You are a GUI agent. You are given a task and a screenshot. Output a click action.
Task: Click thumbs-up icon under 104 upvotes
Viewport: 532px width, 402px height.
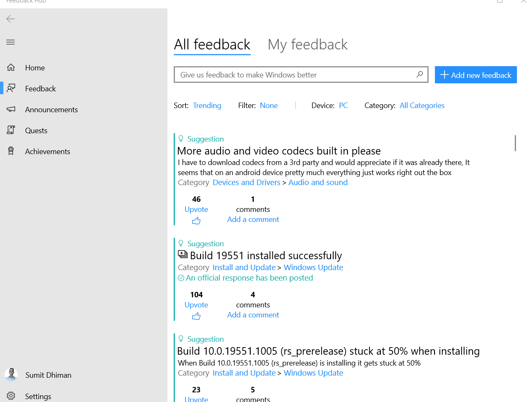(196, 316)
